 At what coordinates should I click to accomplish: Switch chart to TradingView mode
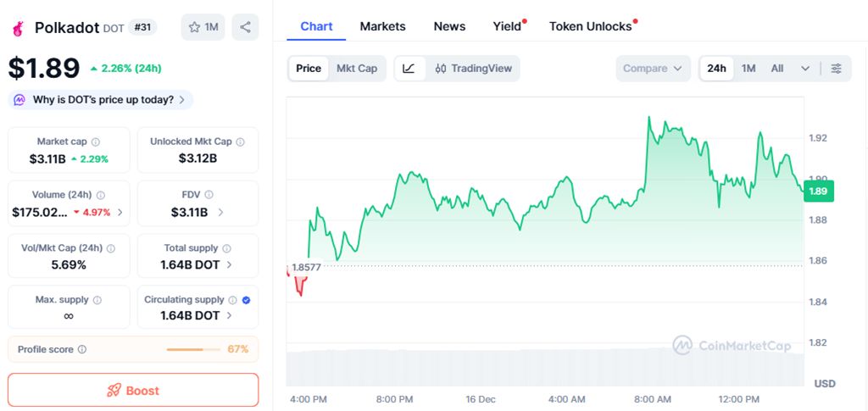(x=473, y=69)
